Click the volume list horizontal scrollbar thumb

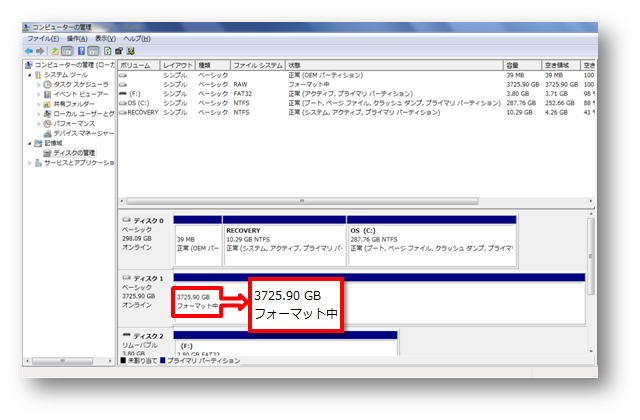pyautogui.click(x=302, y=201)
